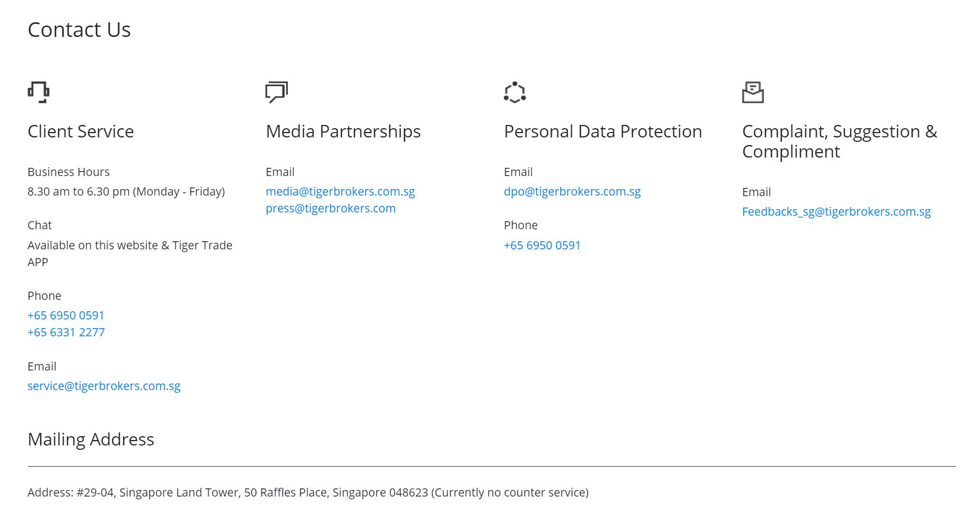The image size is (980, 515).
Task: Click the Personal Data Protection heading
Action: tap(603, 131)
